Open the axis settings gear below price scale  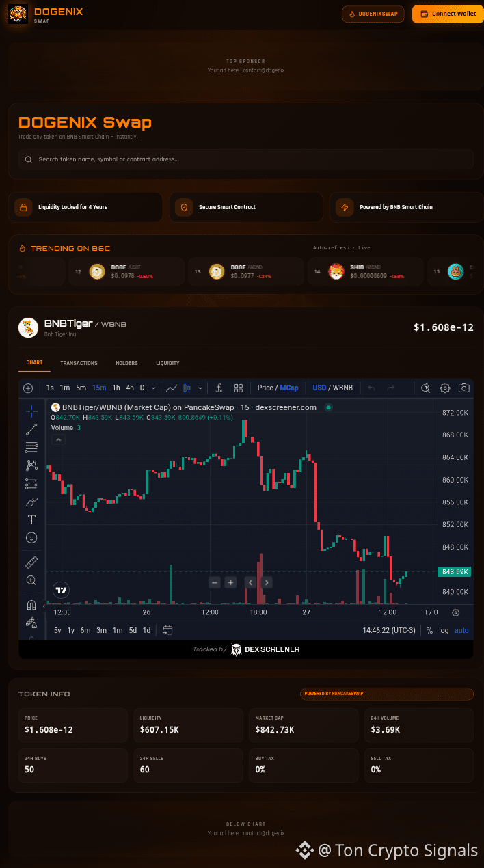click(x=456, y=612)
